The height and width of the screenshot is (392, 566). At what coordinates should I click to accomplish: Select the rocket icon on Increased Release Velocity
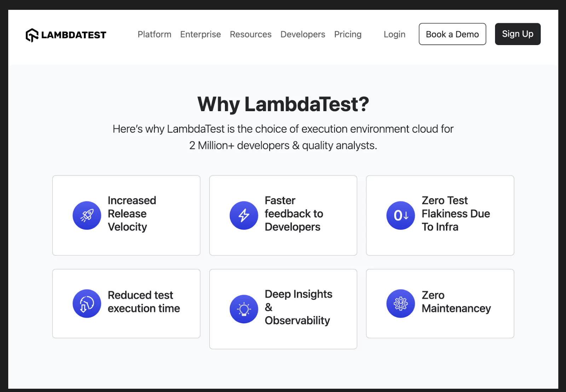(x=87, y=215)
